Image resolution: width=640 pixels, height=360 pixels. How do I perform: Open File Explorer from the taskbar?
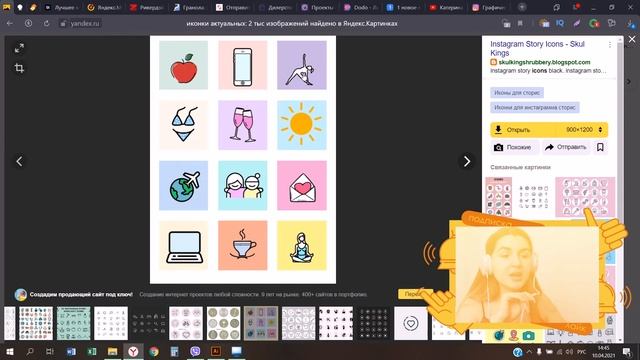coord(113,351)
